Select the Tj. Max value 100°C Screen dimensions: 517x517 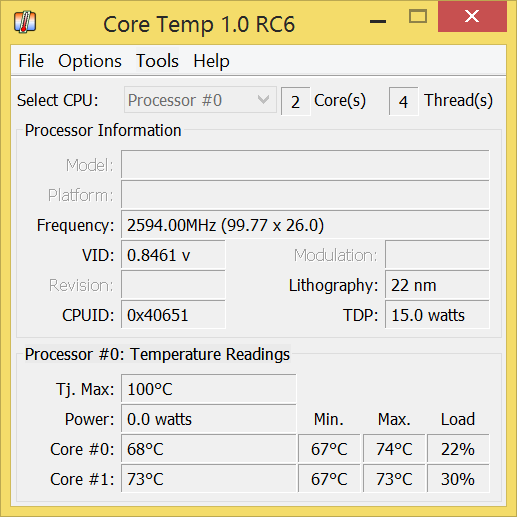click(x=208, y=389)
